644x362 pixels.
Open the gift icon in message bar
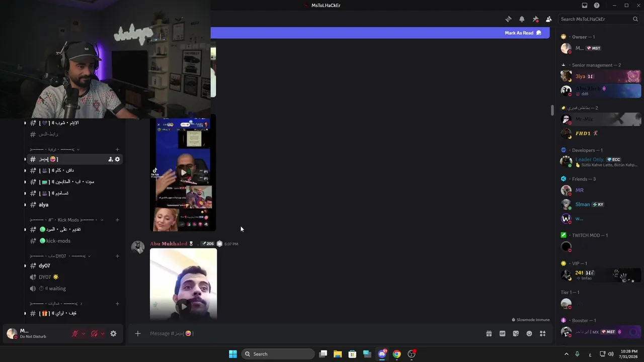point(489,333)
